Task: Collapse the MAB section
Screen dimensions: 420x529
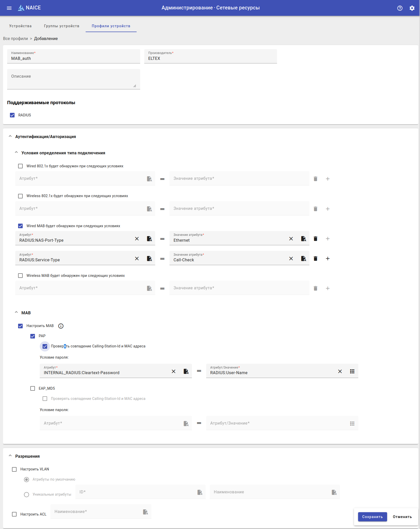Action: tap(16, 313)
